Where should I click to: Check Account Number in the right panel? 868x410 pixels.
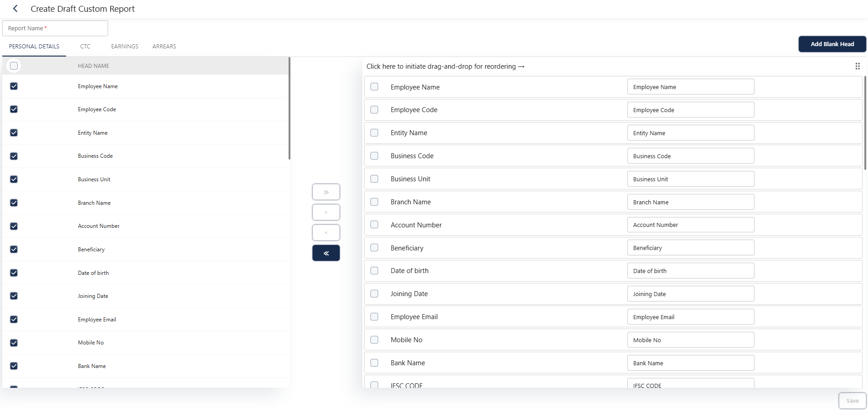(x=375, y=225)
